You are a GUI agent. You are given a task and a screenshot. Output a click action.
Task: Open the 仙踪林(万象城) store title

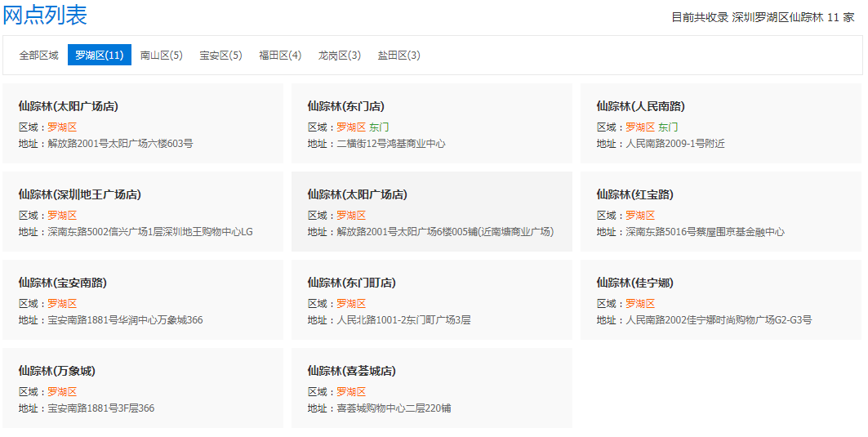click(x=57, y=371)
